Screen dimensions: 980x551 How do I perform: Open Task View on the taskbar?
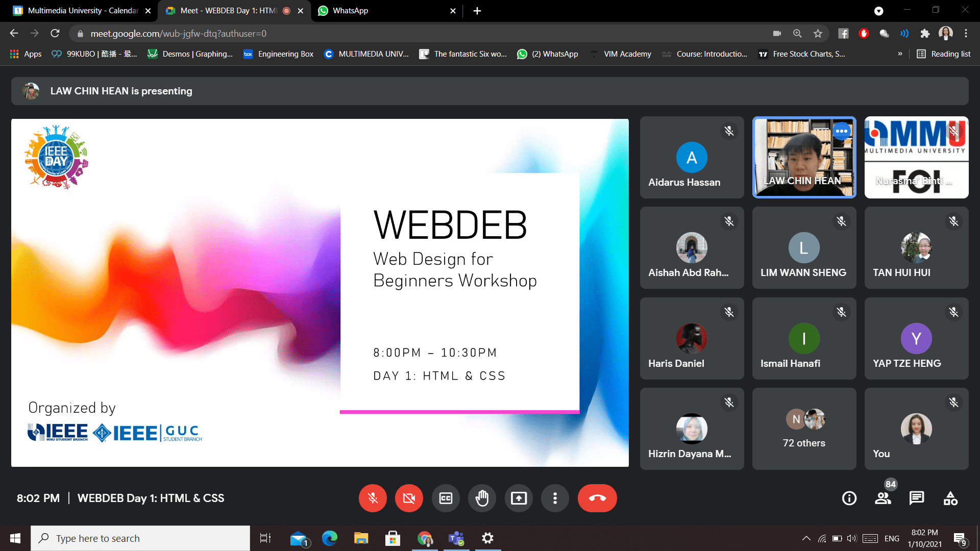[x=265, y=538]
